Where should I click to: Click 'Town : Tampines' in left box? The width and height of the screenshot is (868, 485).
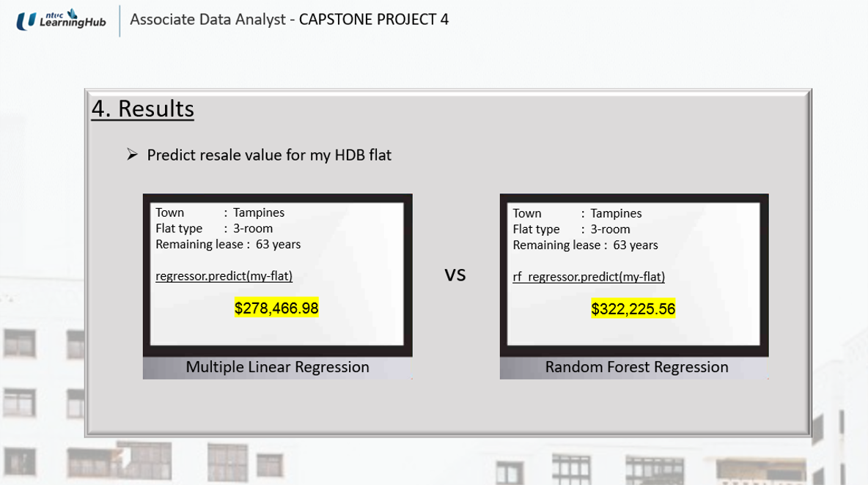[x=220, y=212]
